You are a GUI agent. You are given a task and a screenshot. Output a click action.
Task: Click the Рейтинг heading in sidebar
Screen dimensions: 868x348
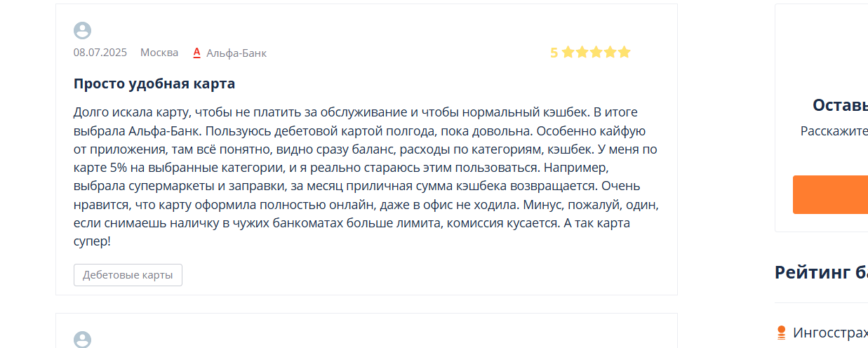[821, 272]
